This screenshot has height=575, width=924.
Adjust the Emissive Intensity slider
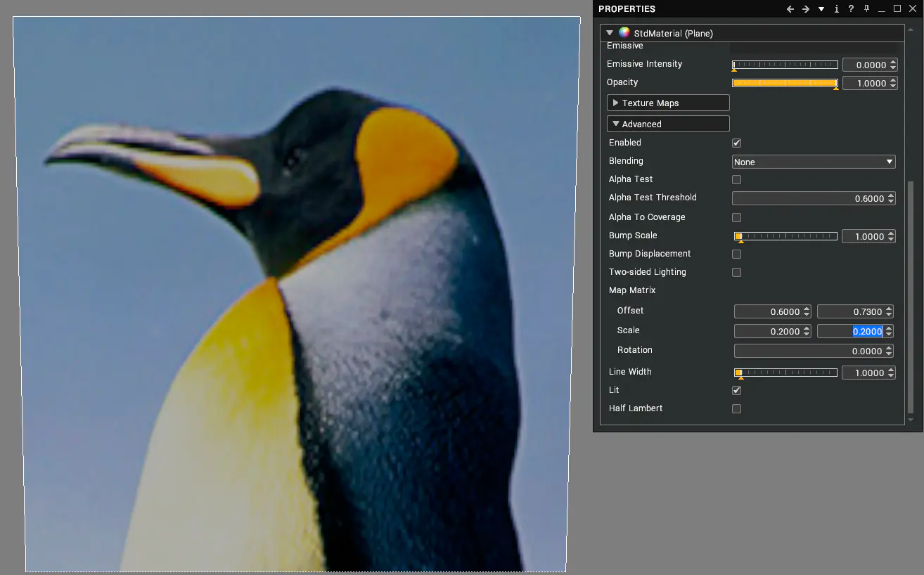[785, 65]
